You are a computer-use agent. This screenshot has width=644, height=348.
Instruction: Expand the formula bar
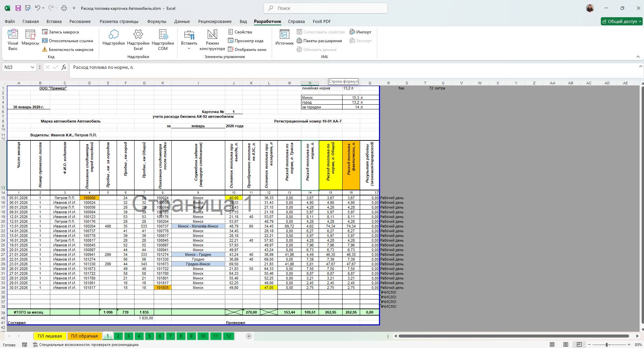[640, 66]
